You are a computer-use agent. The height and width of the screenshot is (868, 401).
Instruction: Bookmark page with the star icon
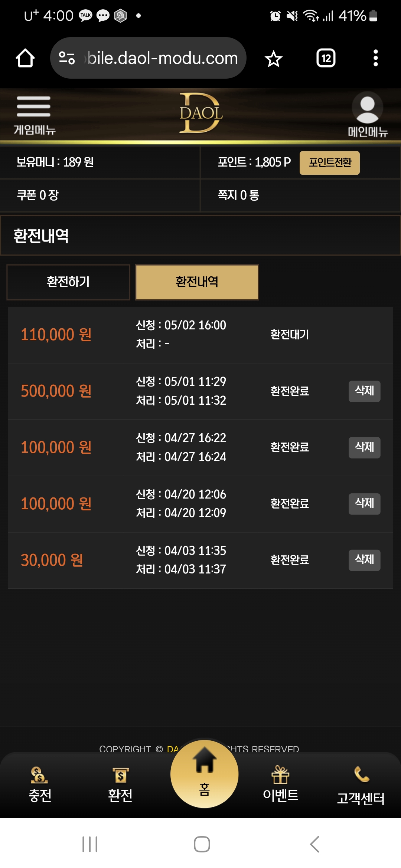(274, 59)
